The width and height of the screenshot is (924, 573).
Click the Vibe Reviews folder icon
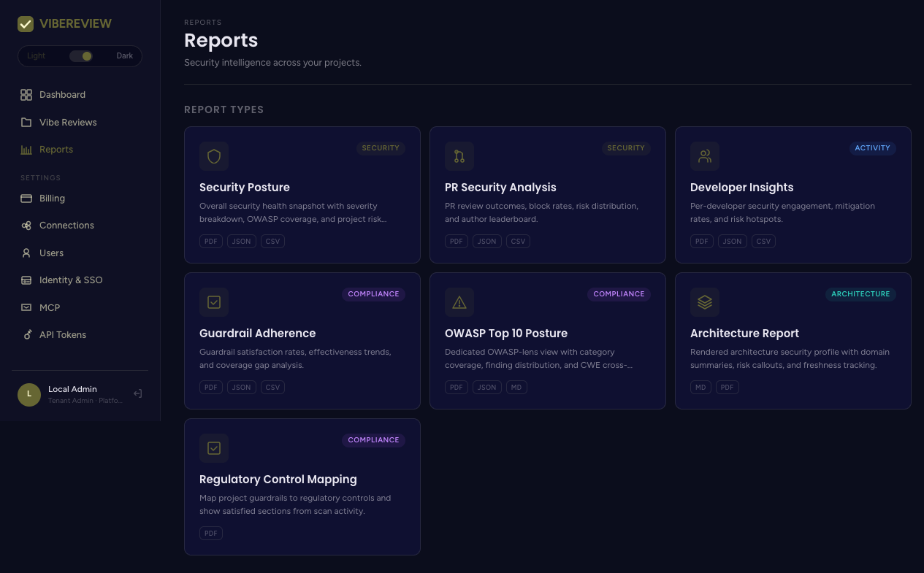(26, 122)
